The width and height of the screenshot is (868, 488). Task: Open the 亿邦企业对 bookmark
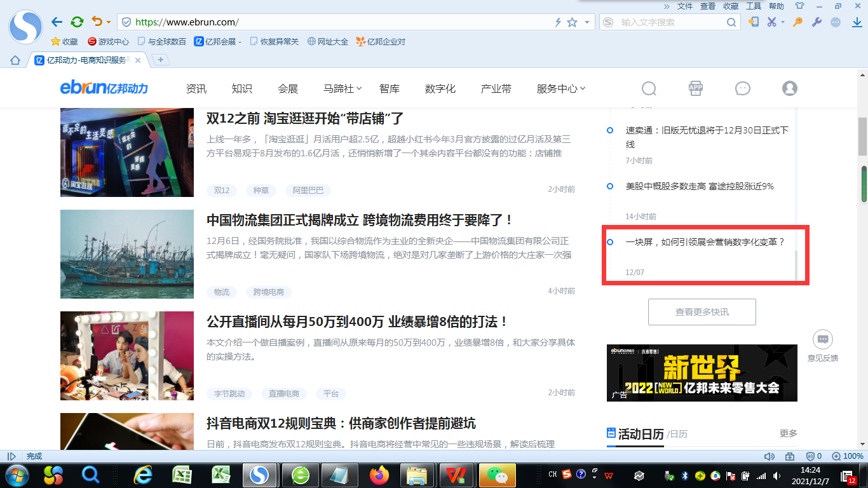(x=381, y=41)
